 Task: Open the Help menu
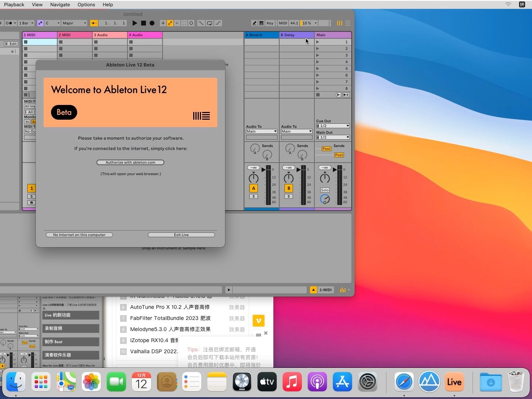click(108, 4)
